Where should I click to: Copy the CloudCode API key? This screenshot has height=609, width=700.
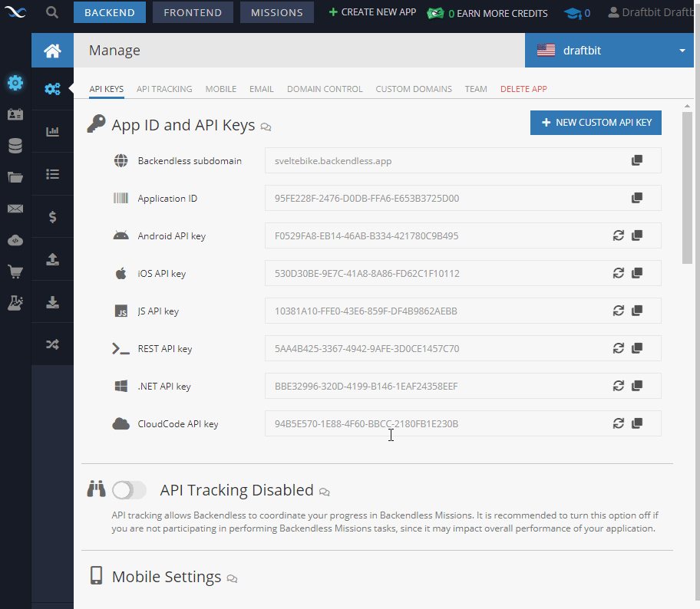(637, 423)
